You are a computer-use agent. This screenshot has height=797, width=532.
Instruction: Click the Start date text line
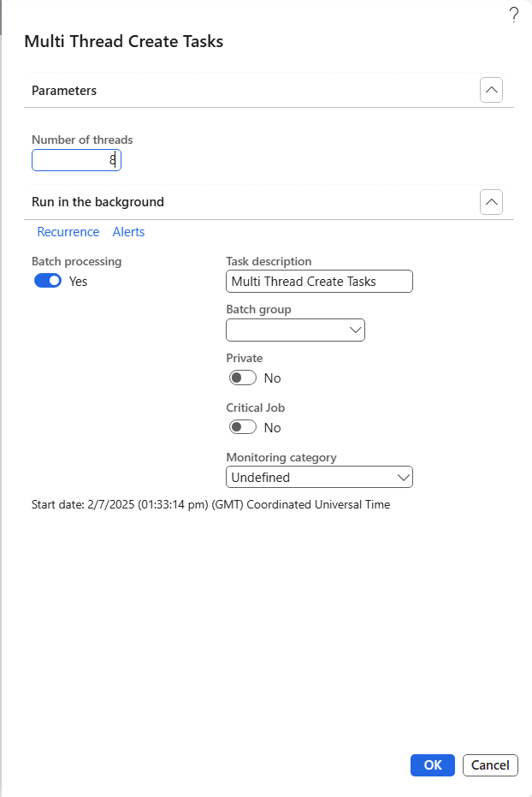click(x=210, y=505)
